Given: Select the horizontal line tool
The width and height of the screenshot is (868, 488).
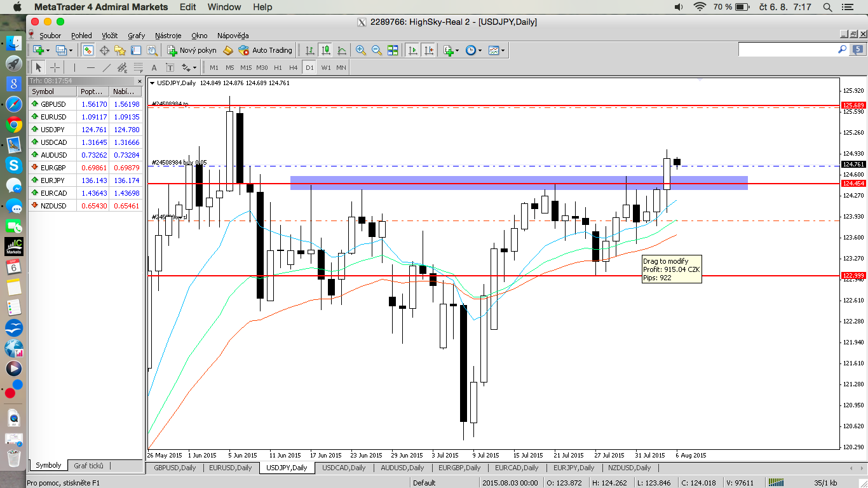Looking at the screenshot, I should click(x=90, y=67).
